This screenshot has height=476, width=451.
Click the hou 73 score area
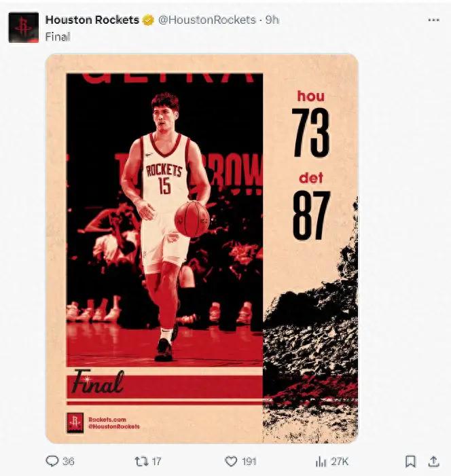point(311,124)
